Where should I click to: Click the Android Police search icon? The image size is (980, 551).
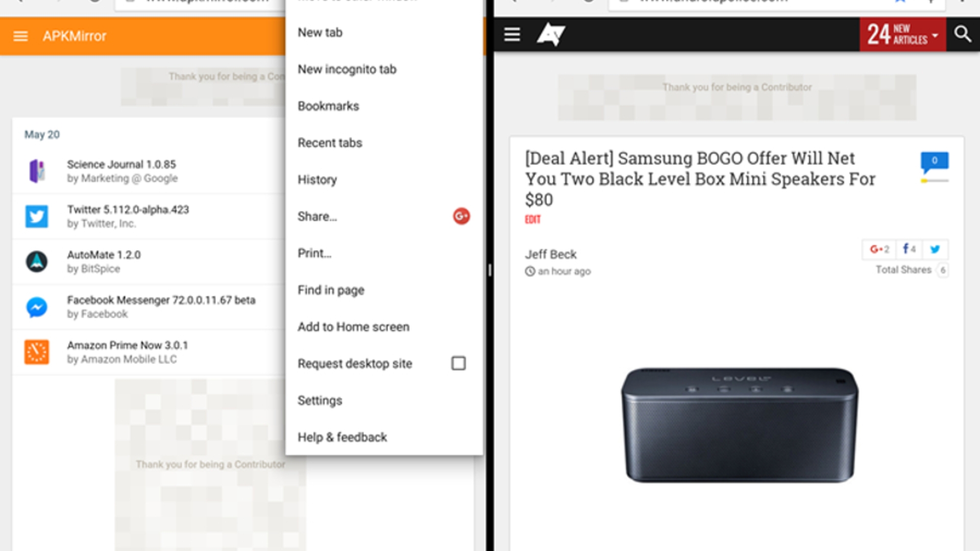tap(963, 35)
